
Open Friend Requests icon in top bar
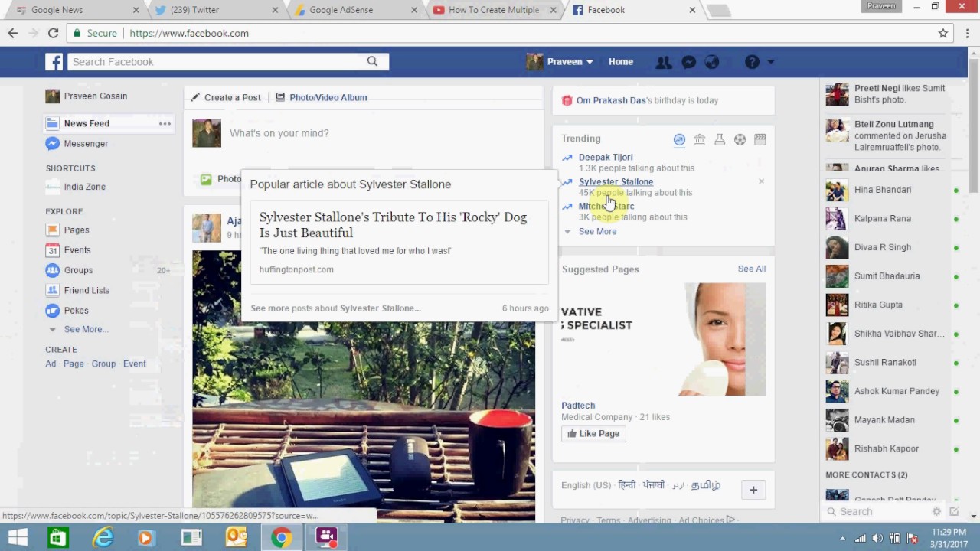664,62
